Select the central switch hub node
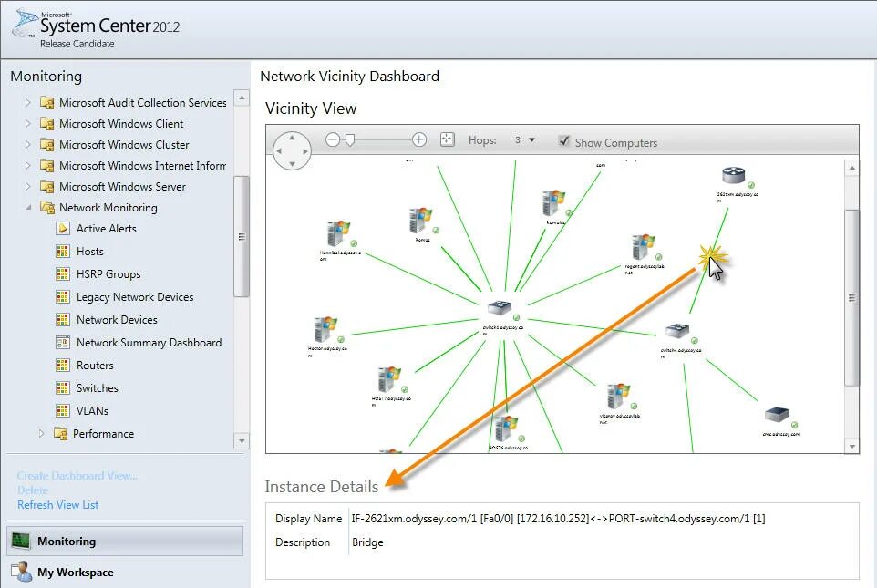The width and height of the screenshot is (877, 588). (499, 307)
